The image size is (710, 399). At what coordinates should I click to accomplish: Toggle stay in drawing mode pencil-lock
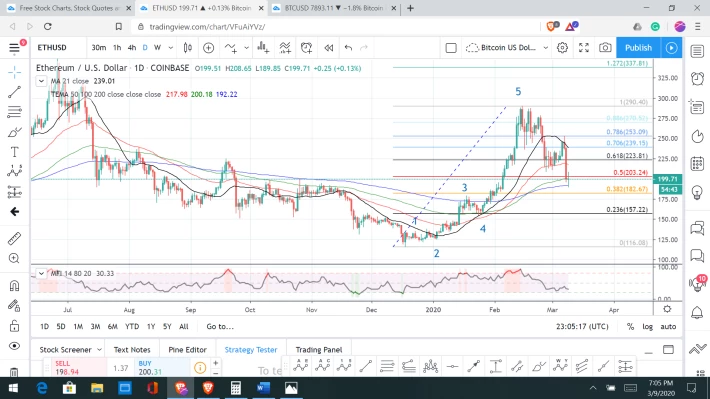pyautogui.click(x=14, y=306)
